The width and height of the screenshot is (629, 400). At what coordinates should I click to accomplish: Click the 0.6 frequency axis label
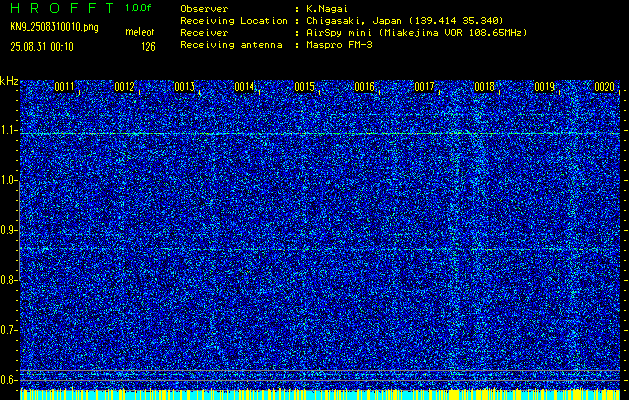coord(8,380)
